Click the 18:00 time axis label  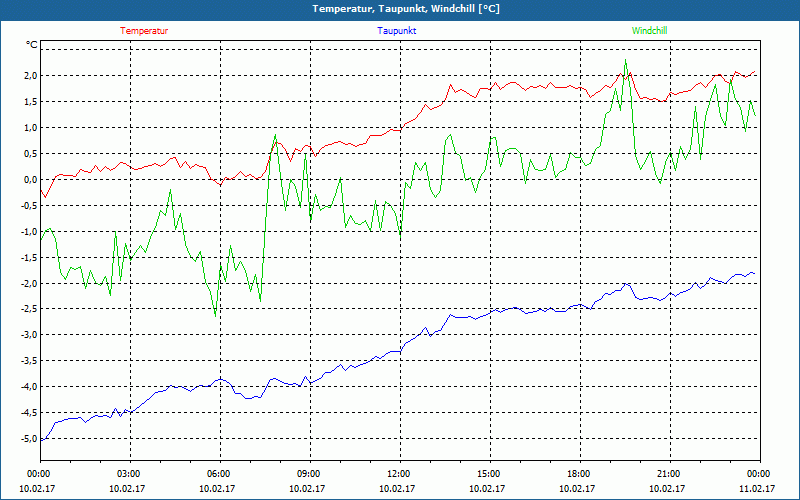[x=580, y=474]
